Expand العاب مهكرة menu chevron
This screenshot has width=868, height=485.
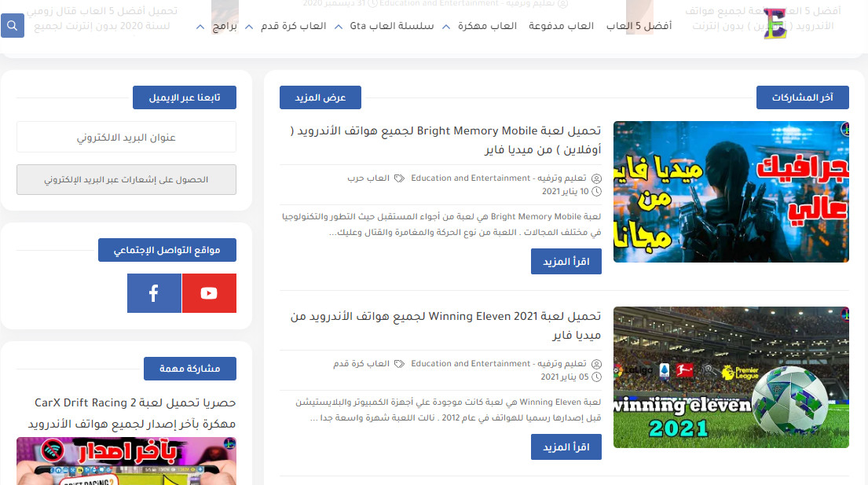click(x=446, y=27)
